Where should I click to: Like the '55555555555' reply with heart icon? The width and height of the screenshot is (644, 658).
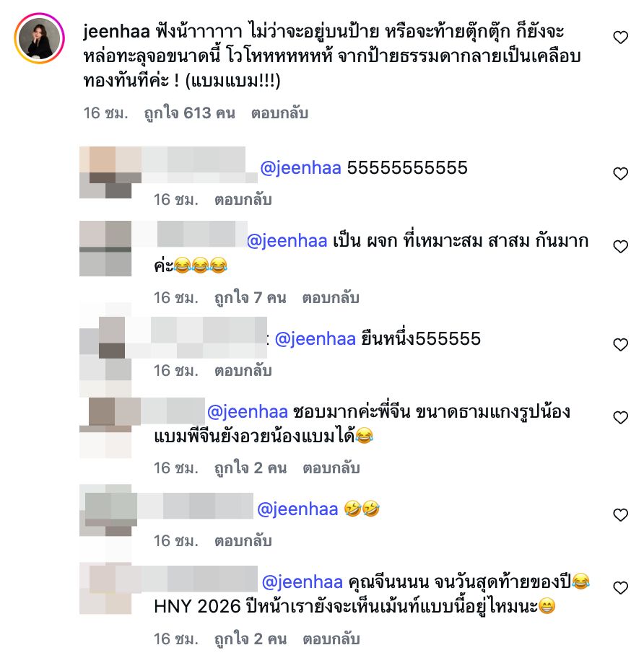[620, 173]
